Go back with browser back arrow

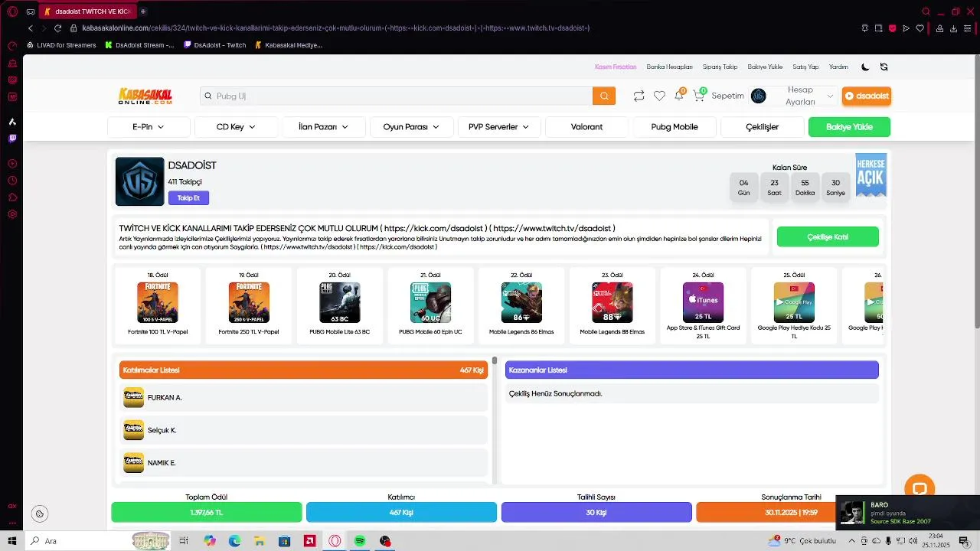click(x=31, y=28)
